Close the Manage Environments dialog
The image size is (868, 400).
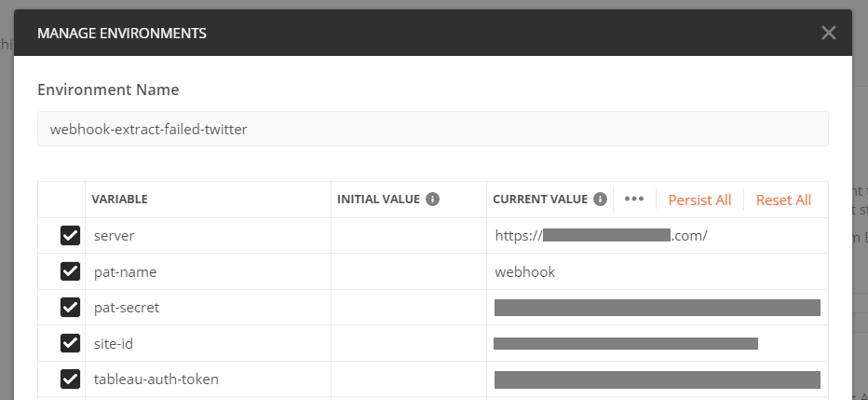(x=828, y=34)
